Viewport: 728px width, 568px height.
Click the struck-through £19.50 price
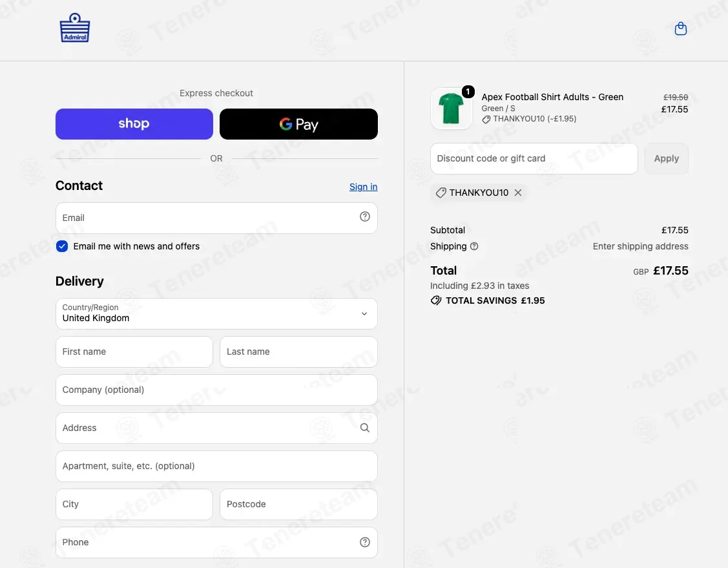click(x=676, y=97)
